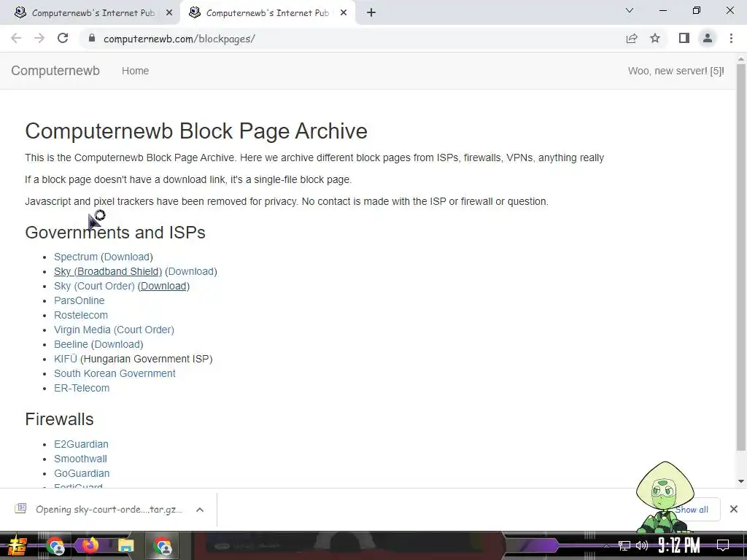This screenshot has height=560, width=747.
Task: Click the 'Governments and ISPs' heading
Action: 115,233
